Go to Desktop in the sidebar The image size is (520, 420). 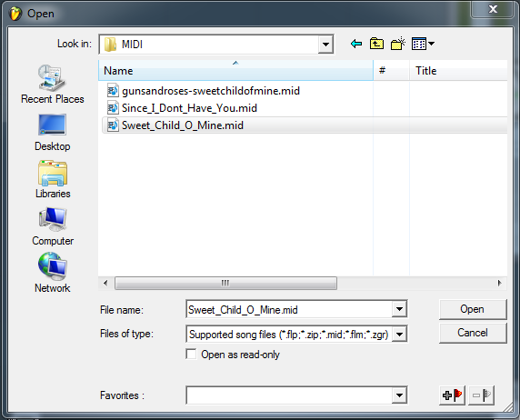coord(53,133)
